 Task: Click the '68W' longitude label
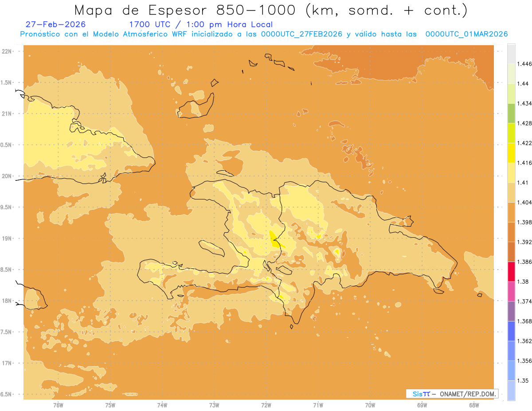tap(474, 405)
